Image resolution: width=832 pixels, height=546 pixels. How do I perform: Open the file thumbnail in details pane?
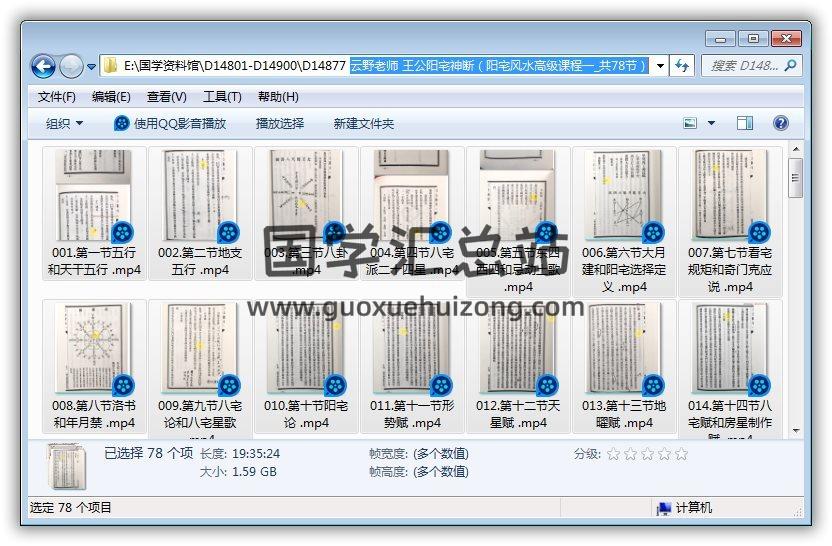[66, 465]
